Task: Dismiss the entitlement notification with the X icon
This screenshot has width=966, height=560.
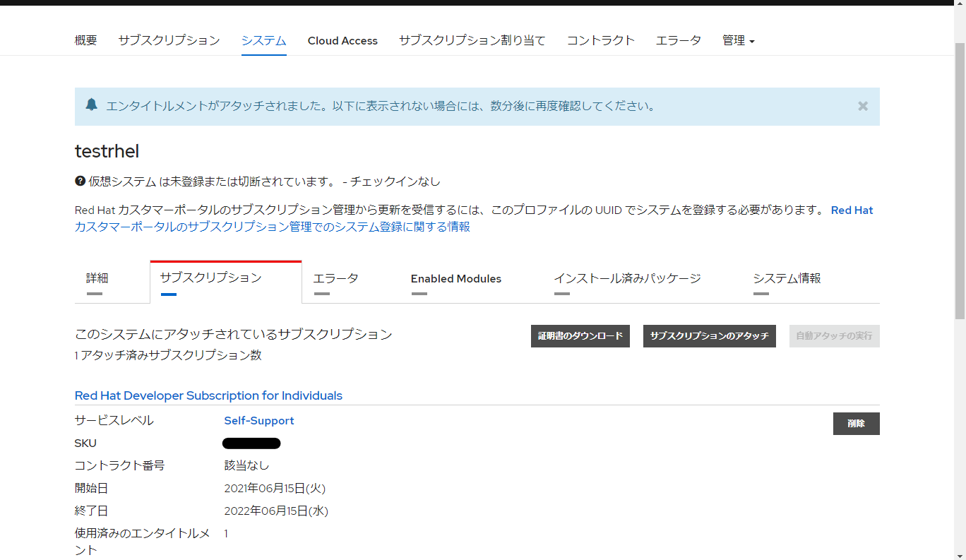Action: click(862, 106)
